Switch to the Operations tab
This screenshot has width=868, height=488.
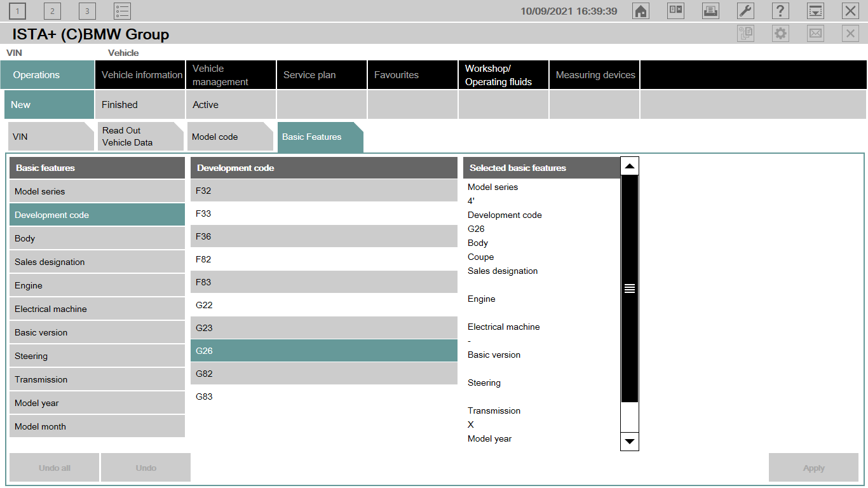48,75
